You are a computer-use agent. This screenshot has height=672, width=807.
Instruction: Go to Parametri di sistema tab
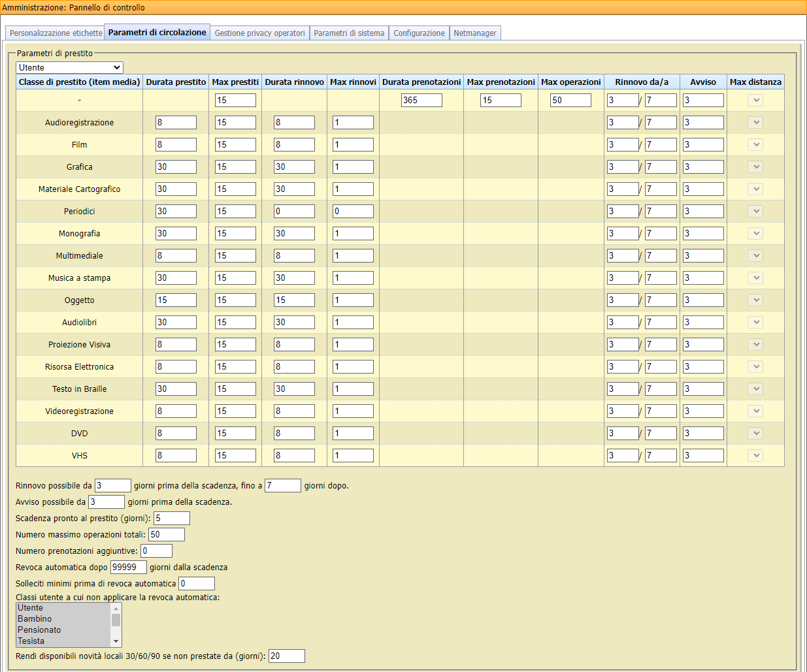tap(349, 33)
